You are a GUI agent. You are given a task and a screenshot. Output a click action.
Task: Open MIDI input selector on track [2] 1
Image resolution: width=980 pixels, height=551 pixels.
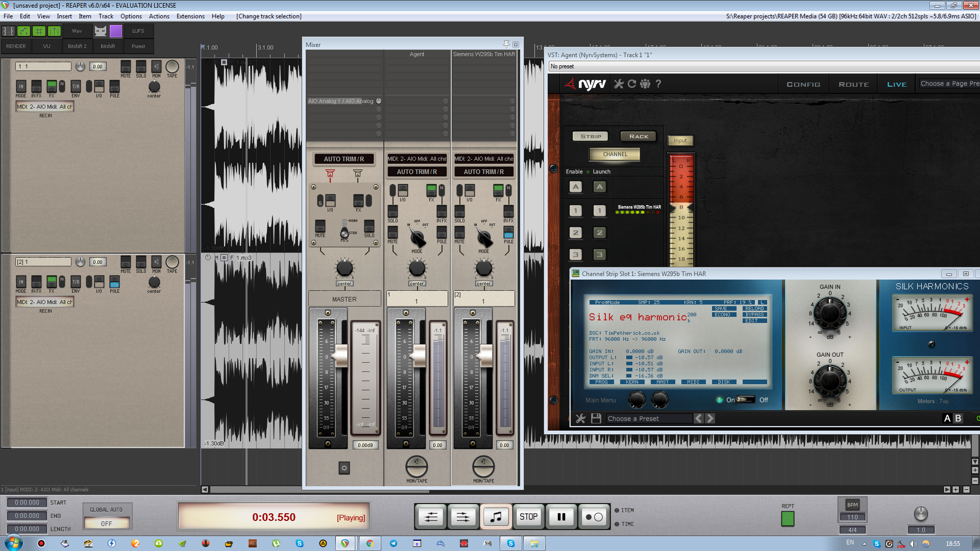coord(45,302)
